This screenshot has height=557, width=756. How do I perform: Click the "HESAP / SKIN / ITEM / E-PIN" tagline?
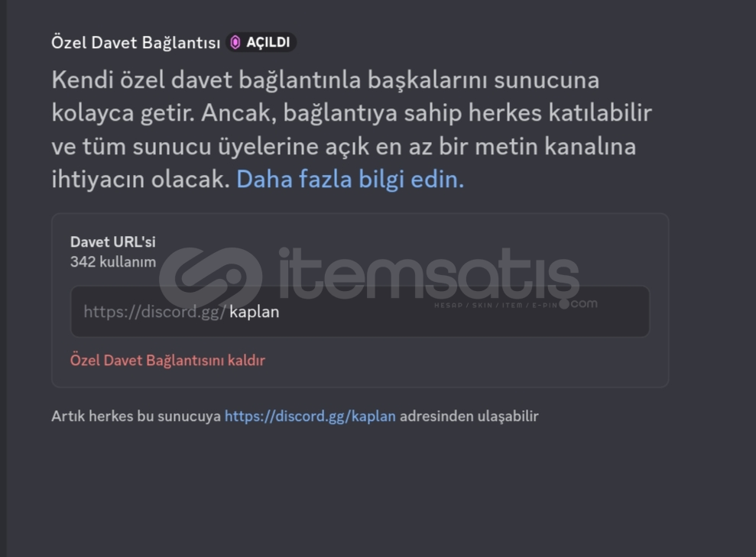(495, 305)
